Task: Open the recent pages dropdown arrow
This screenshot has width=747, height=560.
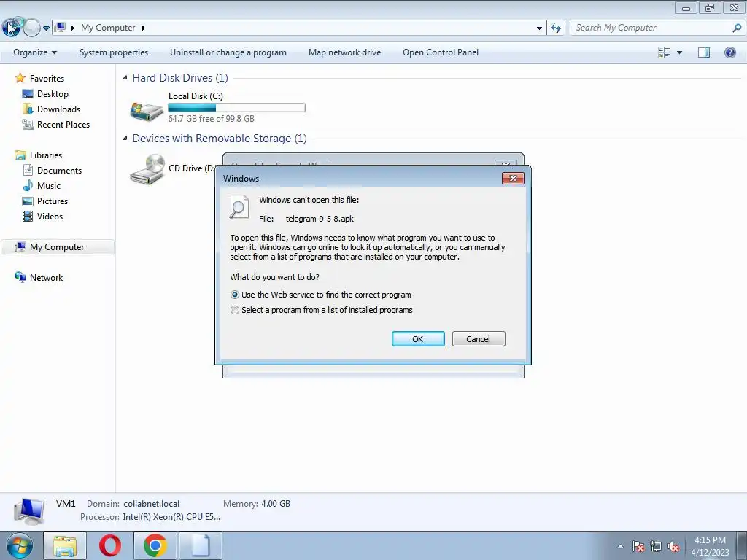Action: (x=46, y=28)
